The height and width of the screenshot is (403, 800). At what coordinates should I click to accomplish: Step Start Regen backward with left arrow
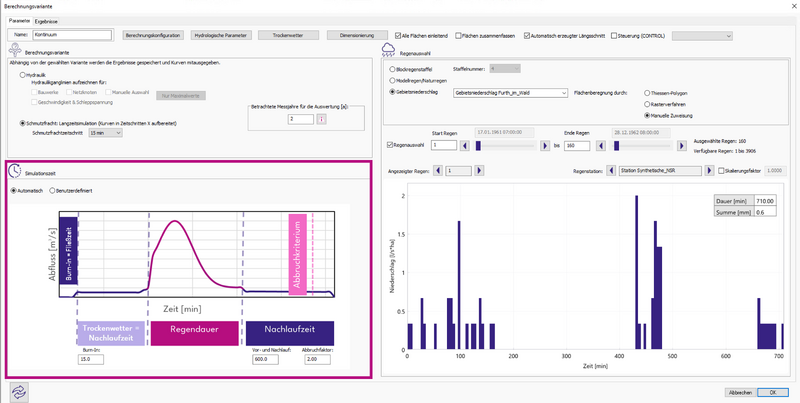tap(464, 146)
